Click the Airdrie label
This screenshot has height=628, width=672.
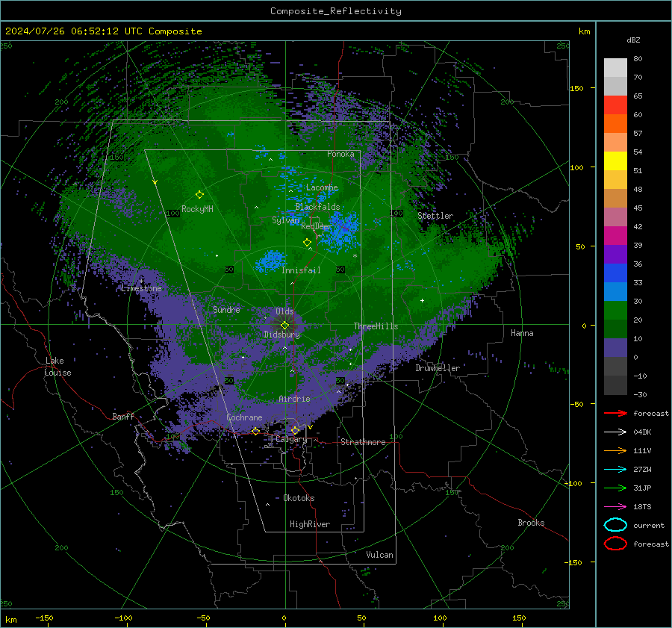294,399
